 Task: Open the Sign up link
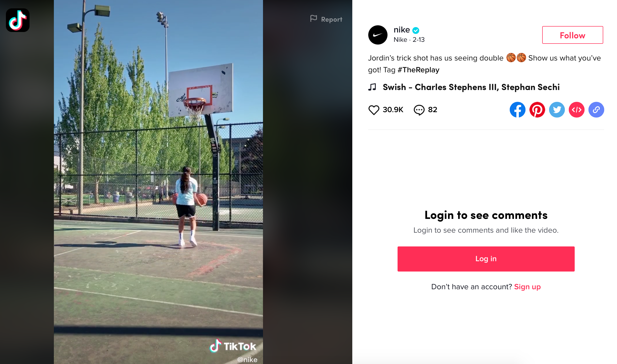[527, 287]
